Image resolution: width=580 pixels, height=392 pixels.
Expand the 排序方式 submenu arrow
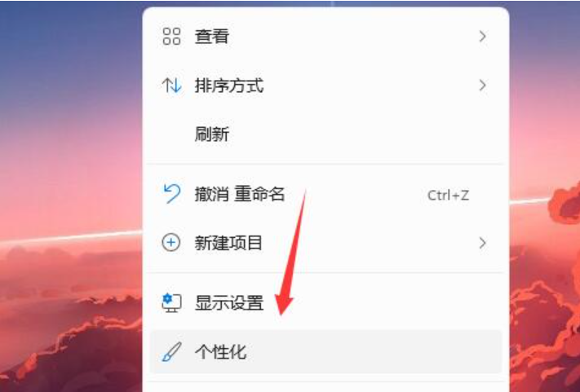pyautogui.click(x=482, y=86)
